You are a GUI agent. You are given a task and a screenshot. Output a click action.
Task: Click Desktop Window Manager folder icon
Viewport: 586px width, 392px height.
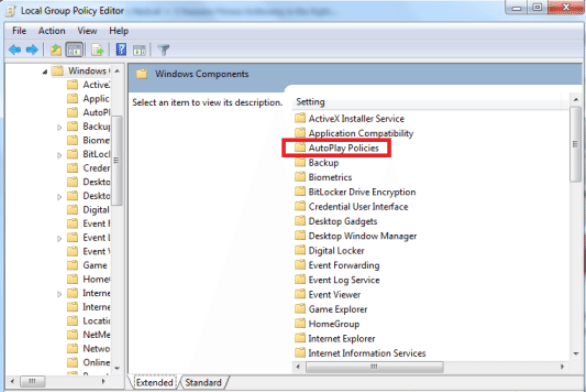(x=300, y=235)
